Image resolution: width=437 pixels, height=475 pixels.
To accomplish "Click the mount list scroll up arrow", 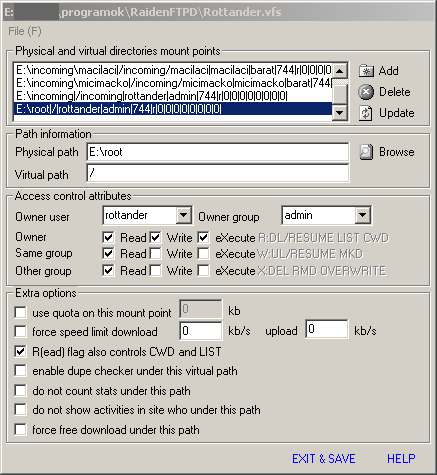I will 340,71.
